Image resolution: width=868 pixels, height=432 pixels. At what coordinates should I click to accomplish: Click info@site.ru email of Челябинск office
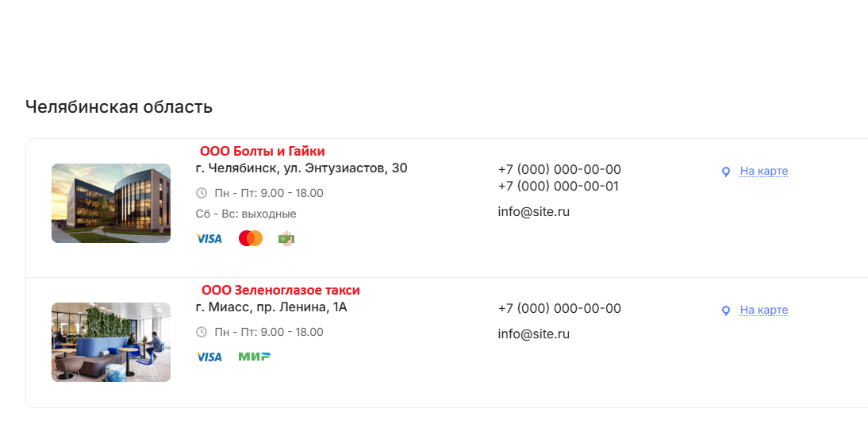coord(534,211)
